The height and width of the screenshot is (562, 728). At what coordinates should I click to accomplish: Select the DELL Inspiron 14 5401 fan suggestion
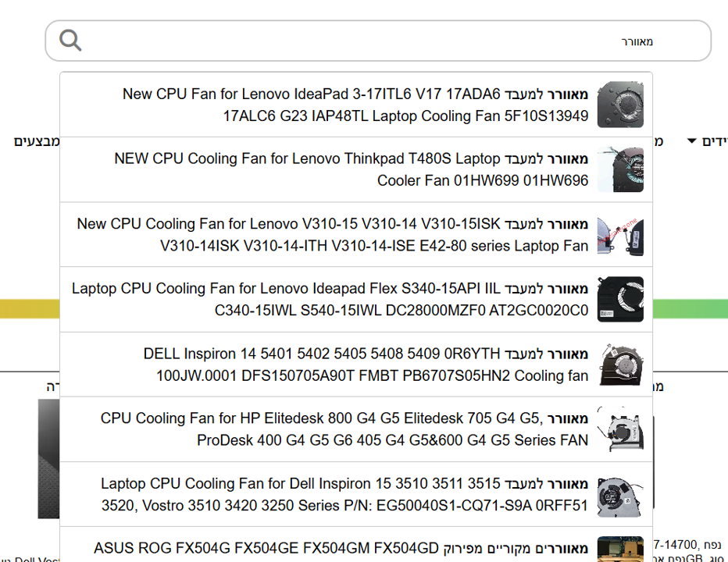(356, 365)
